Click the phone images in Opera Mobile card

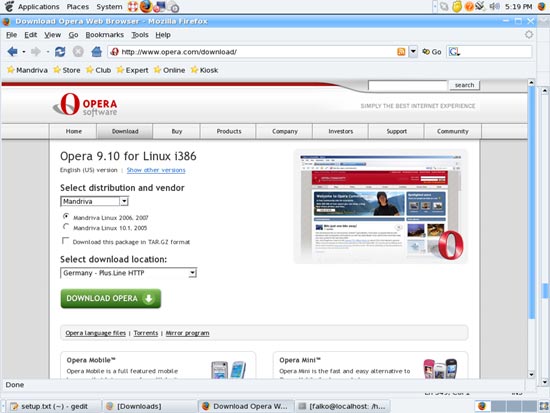228,369
